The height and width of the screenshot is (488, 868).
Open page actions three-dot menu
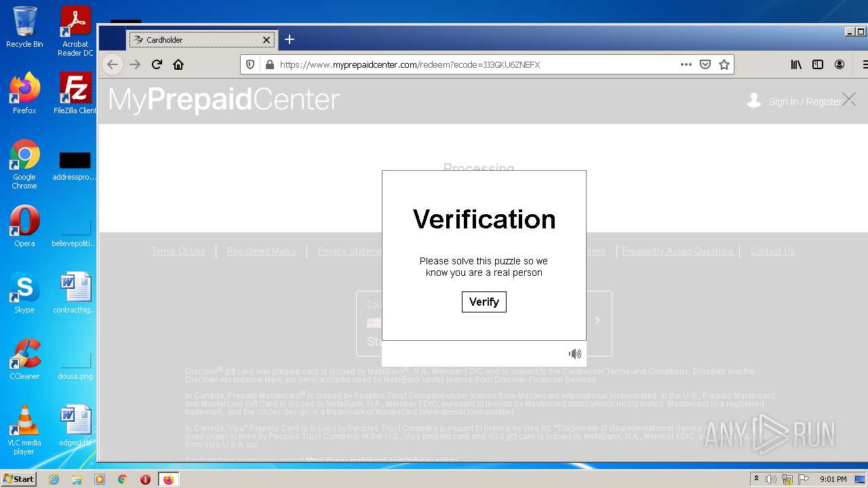click(686, 64)
